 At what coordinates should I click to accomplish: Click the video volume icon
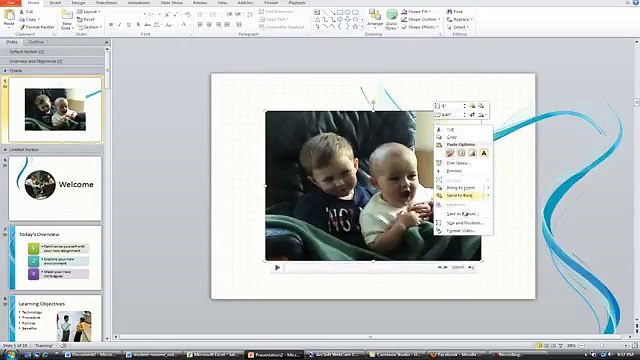[x=471, y=267]
